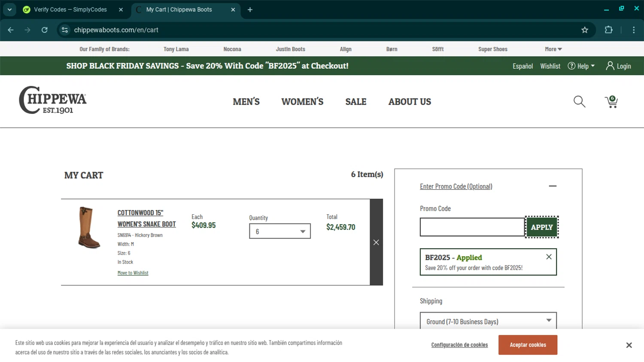
Task: Click the BF2025 - Applied status text
Action: (x=453, y=258)
